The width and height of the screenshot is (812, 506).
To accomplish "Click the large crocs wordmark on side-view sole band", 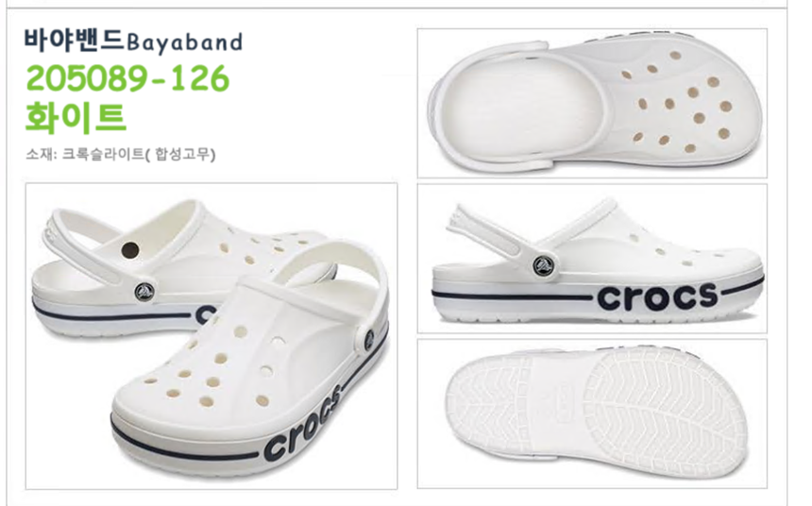I will click(x=657, y=296).
